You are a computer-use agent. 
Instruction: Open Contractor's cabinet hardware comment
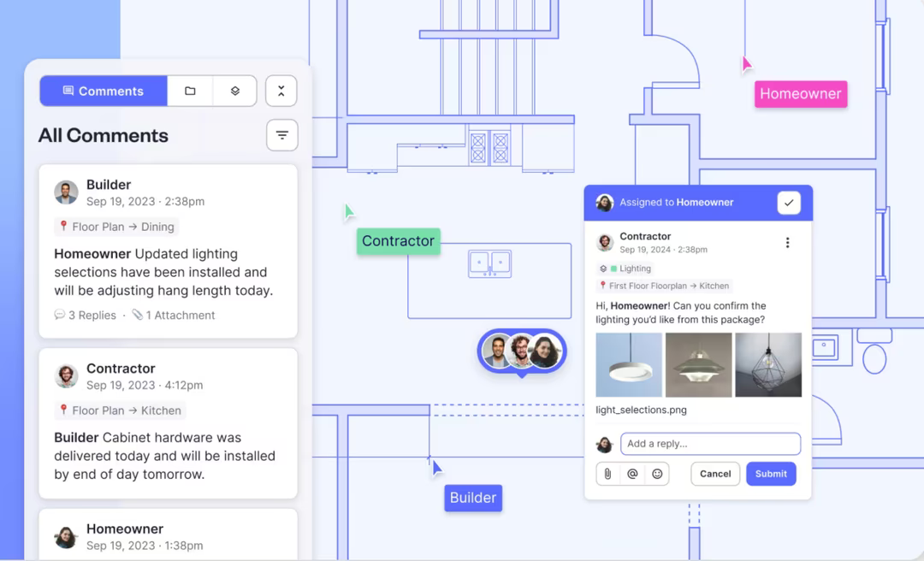pyautogui.click(x=168, y=423)
